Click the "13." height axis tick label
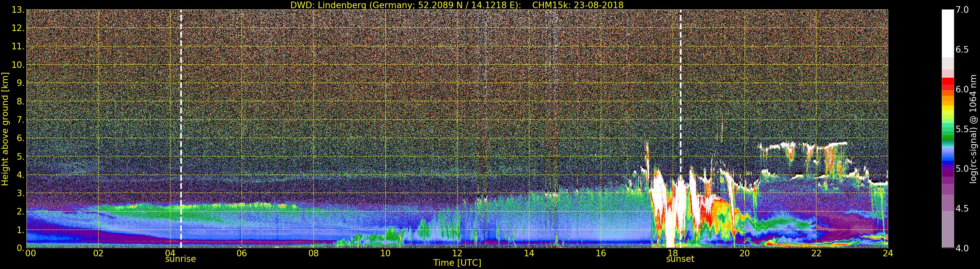 point(18,10)
